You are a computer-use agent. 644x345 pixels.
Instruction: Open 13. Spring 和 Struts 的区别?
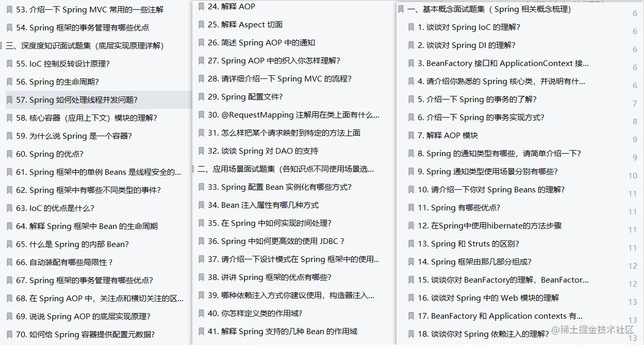pos(468,244)
